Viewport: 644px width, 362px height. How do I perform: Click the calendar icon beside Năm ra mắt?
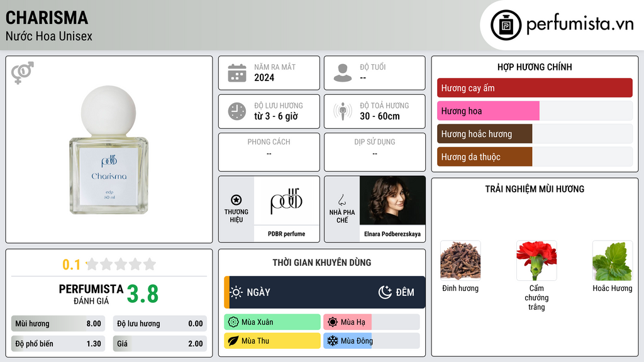(x=237, y=73)
